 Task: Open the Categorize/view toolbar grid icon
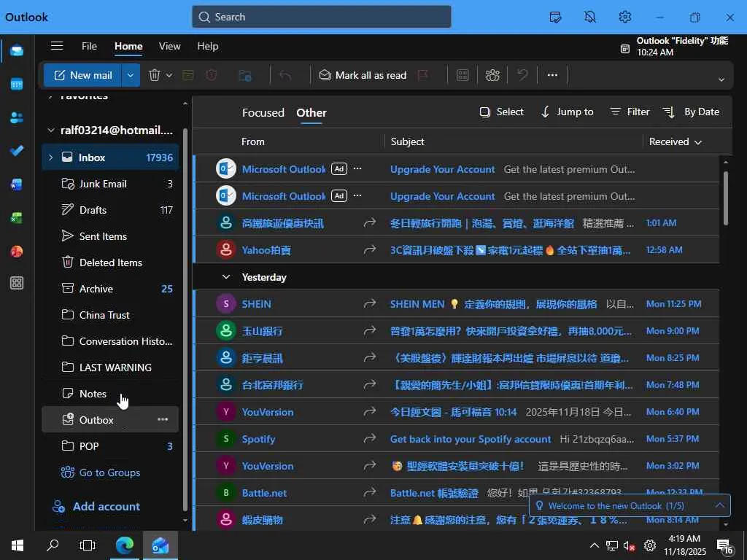[462, 75]
